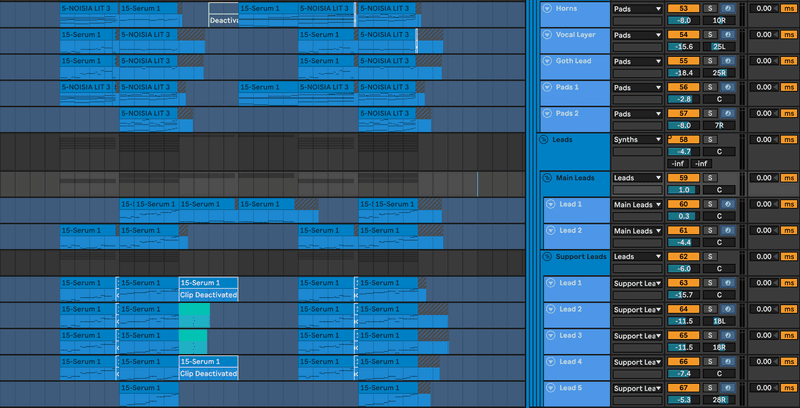Arm the Vocal Layer track for recording

[727, 35]
